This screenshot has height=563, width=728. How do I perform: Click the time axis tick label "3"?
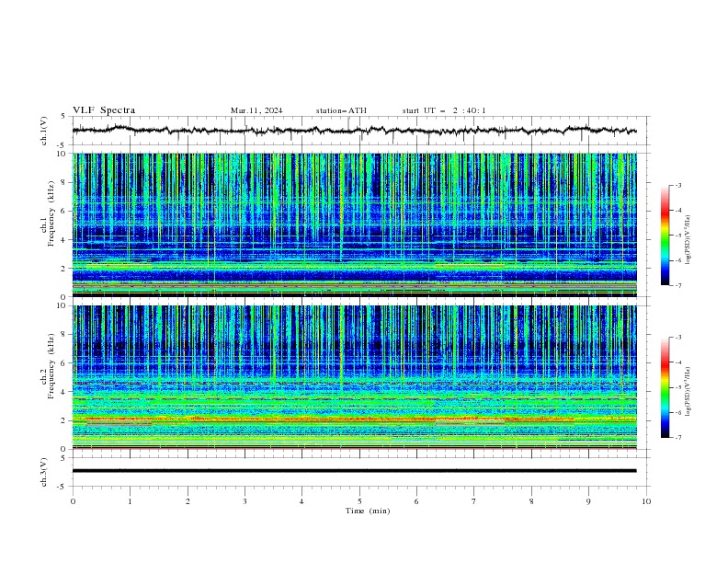click(x=245, y=501)
